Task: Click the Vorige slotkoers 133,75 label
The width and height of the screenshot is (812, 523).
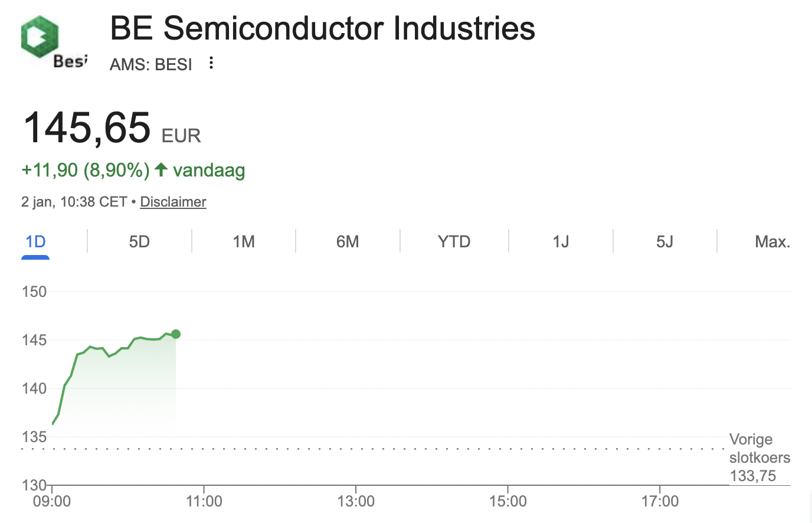Action: click(x=759, y=457)
